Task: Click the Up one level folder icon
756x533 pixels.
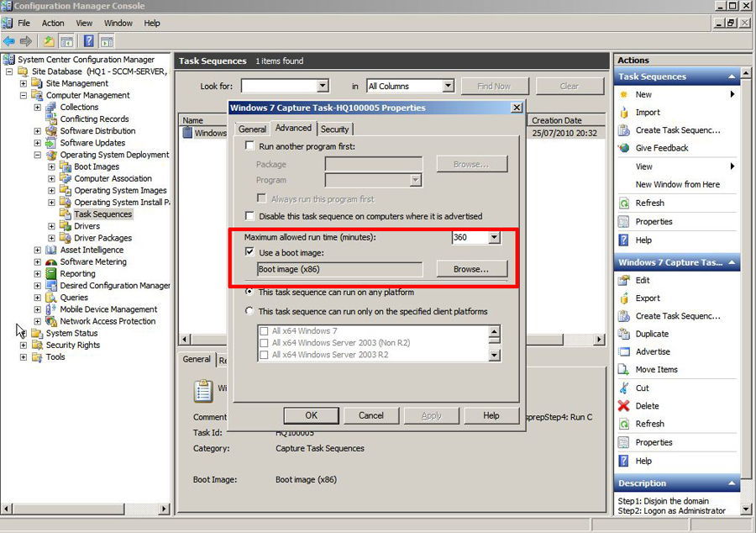Action: pos(49,41)
